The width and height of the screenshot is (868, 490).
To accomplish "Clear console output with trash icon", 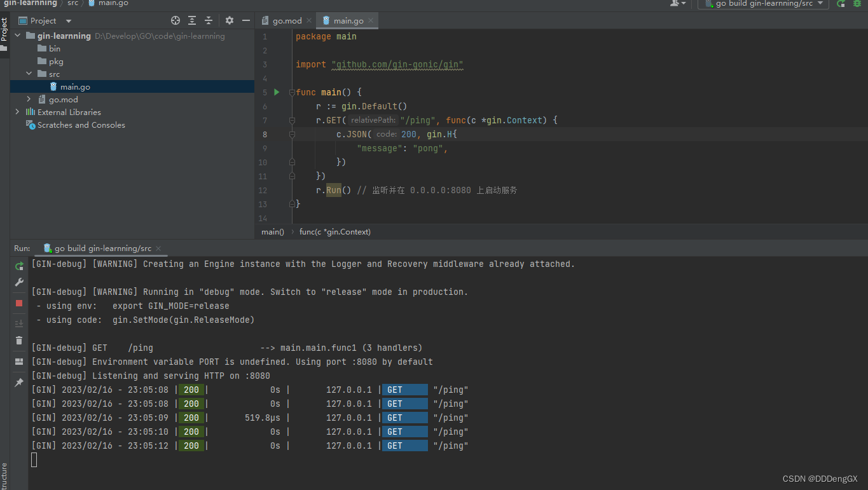I will 19,341.
